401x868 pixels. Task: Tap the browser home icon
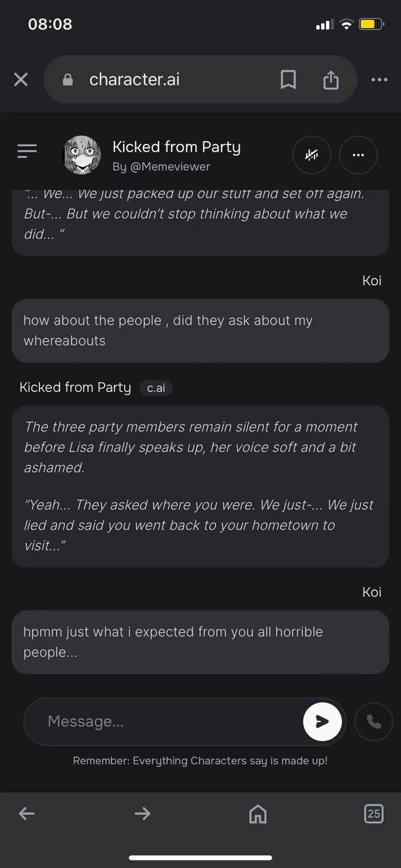[258, 813]
